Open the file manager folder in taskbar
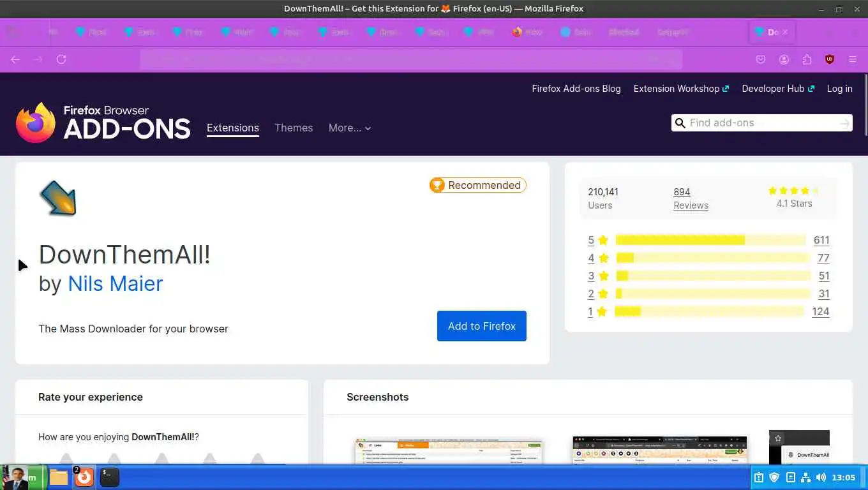 coord(59,477)
